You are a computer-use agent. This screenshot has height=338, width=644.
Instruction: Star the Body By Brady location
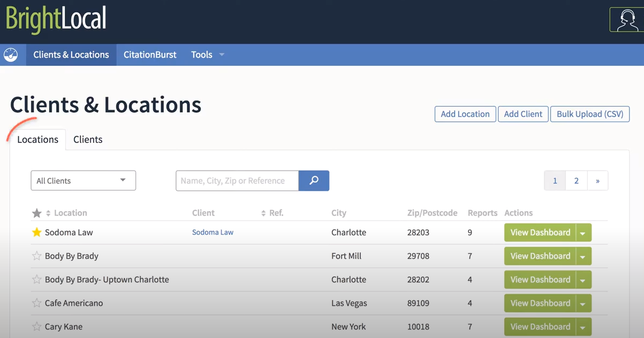[x=36, y=256]
